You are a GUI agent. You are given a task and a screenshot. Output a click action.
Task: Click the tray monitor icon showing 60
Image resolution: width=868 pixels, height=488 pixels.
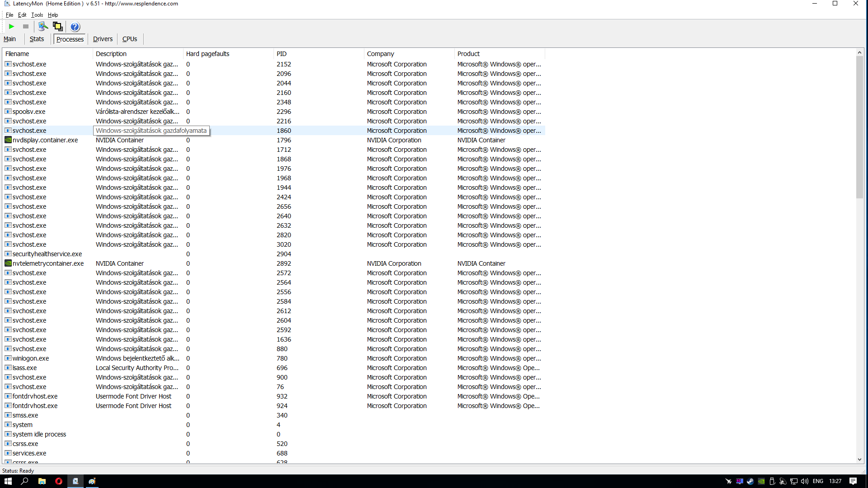click(x=740, y=481)
